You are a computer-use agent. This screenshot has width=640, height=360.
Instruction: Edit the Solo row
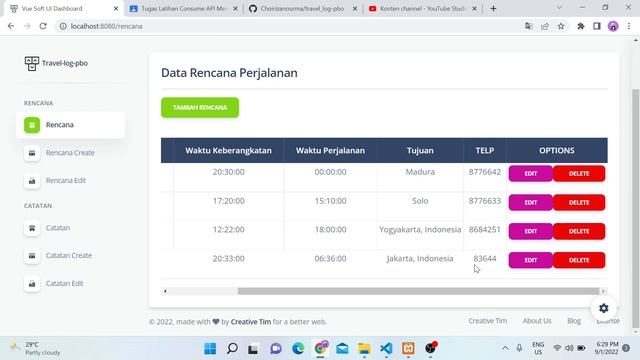(531, 202)
